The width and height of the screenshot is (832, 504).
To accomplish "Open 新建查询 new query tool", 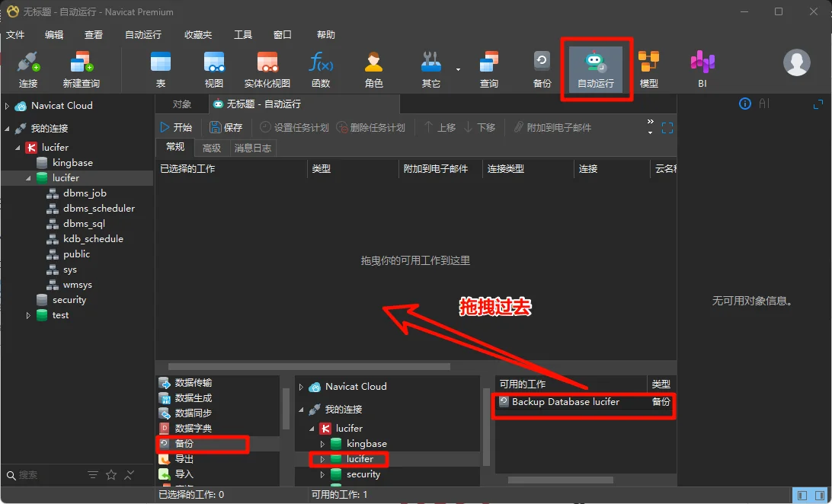I will coord(82,69).
